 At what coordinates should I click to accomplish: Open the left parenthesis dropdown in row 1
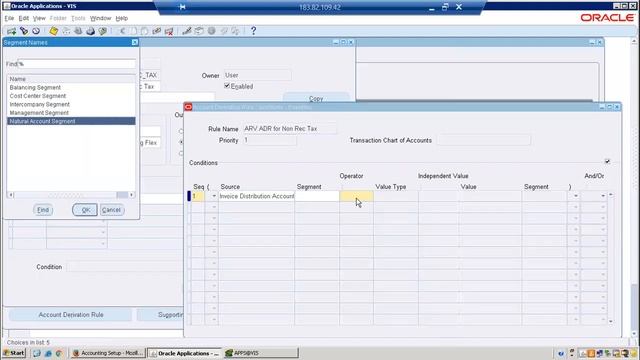(214, 196)
